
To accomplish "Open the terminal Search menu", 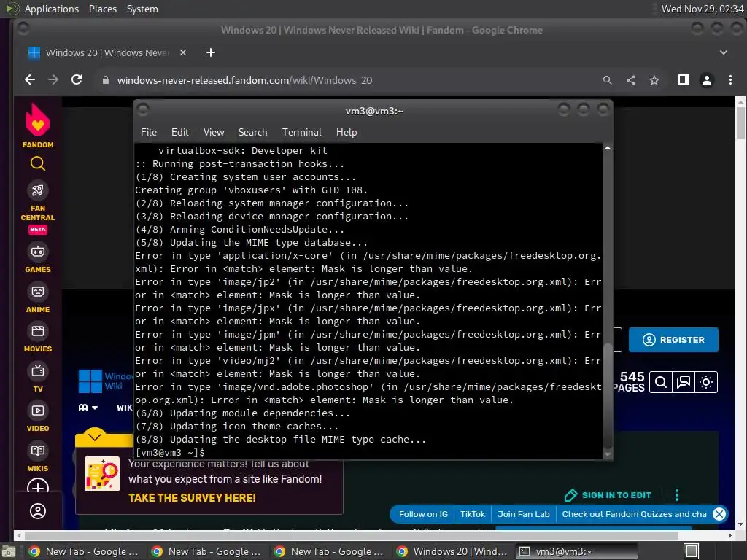I will click(252, 133).
